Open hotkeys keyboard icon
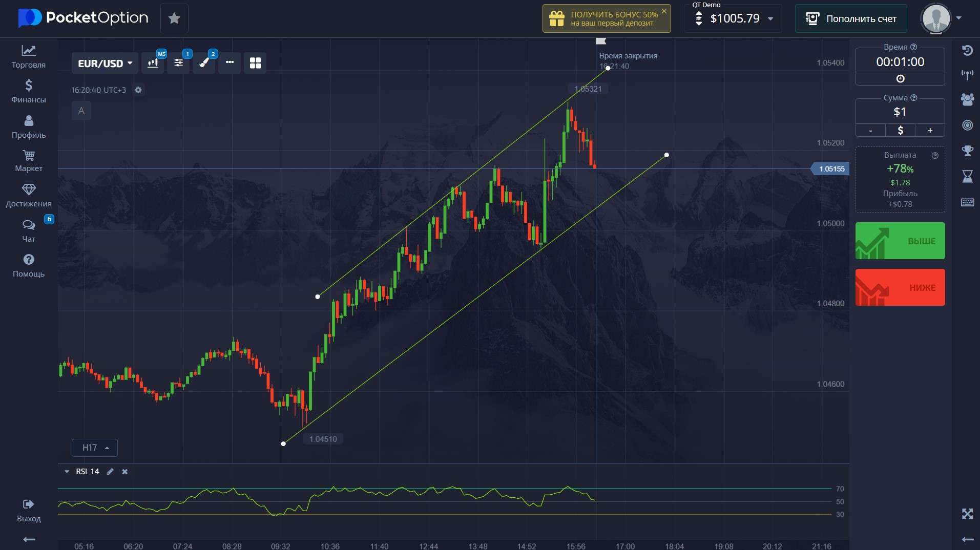This screenshot has width=980, height=550. coord(967,202)
